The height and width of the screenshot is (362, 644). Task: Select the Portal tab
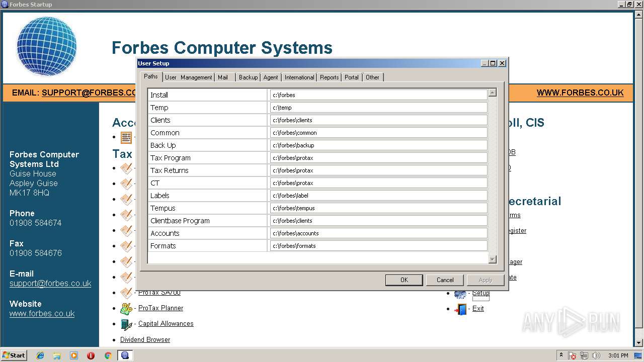[352, 77]
